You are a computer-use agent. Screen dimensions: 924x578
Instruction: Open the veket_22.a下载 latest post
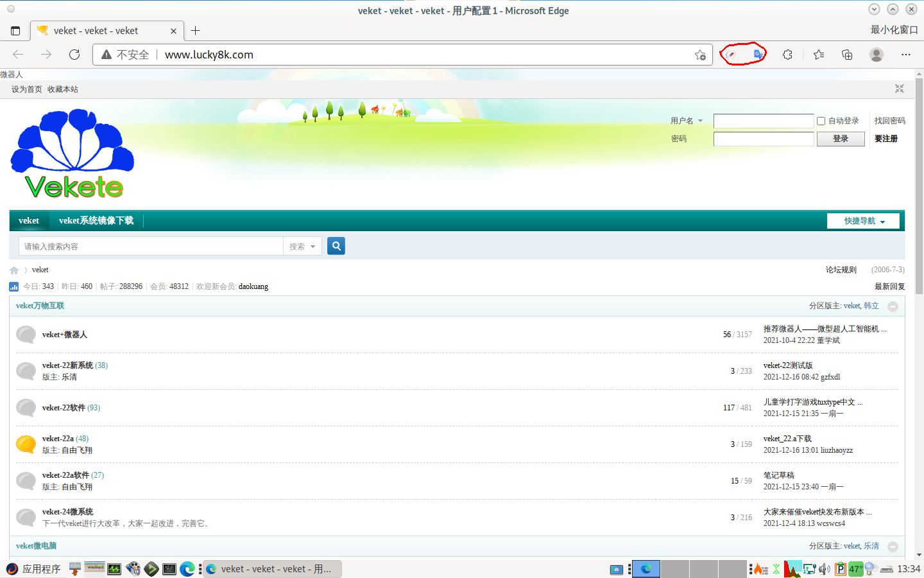pos(787,439)
